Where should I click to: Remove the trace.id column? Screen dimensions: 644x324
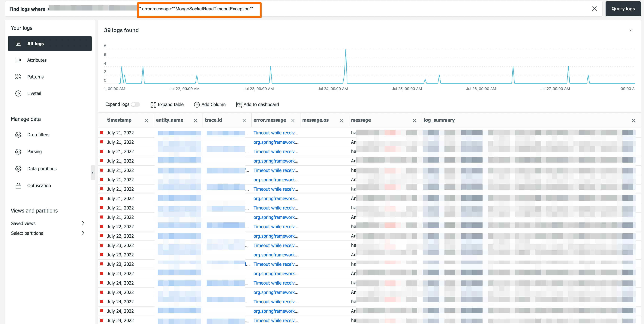[244, 120]
